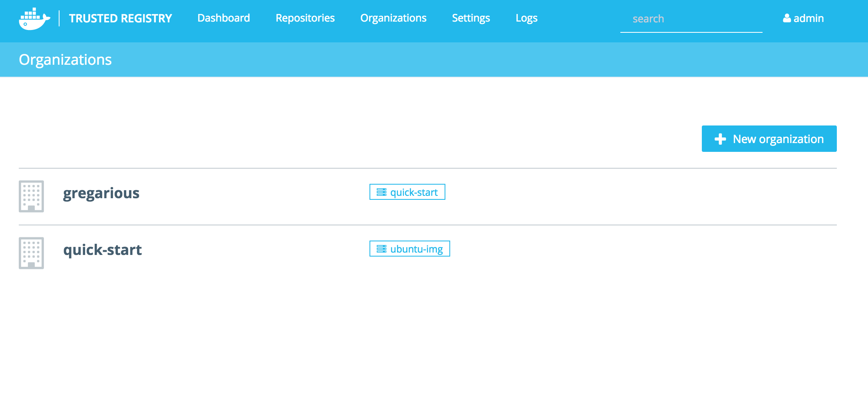Open the quick-start repository tag under gregarious
868x414 pixels.
(x=407, y=192)
